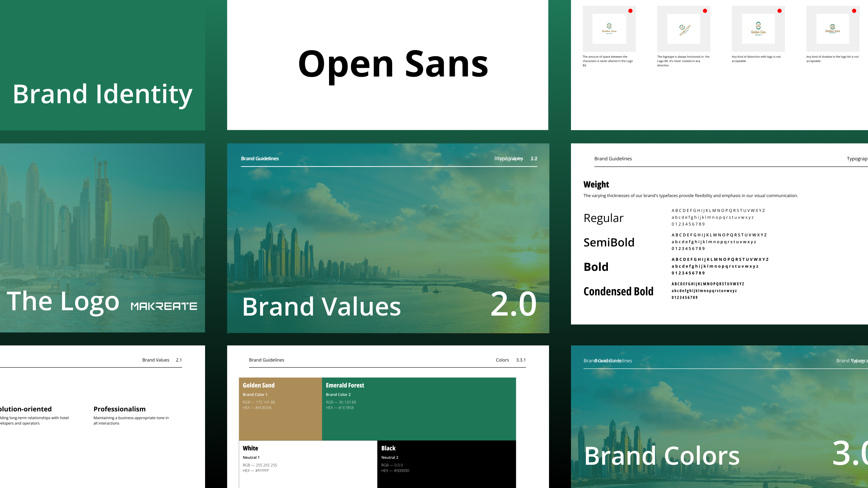The image size is (868, 488).
Task: Click the Golden Sand color swatch
Action: (x=280, y=409)
